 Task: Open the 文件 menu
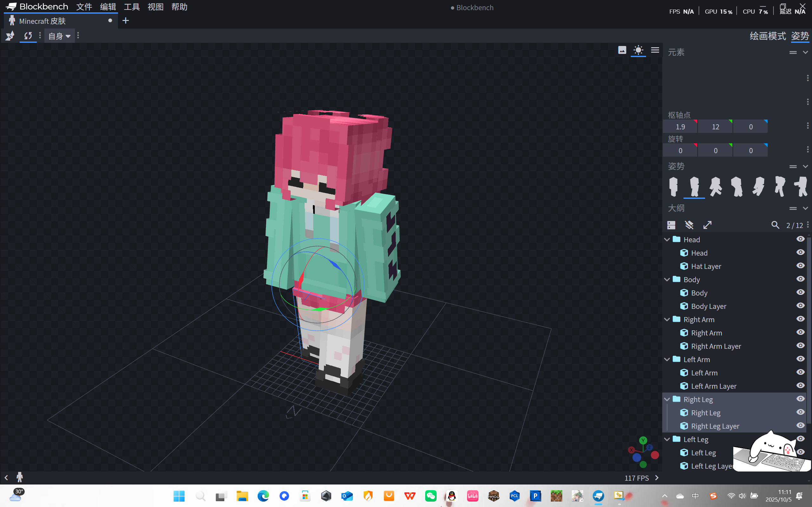click(x=84, y=7)
